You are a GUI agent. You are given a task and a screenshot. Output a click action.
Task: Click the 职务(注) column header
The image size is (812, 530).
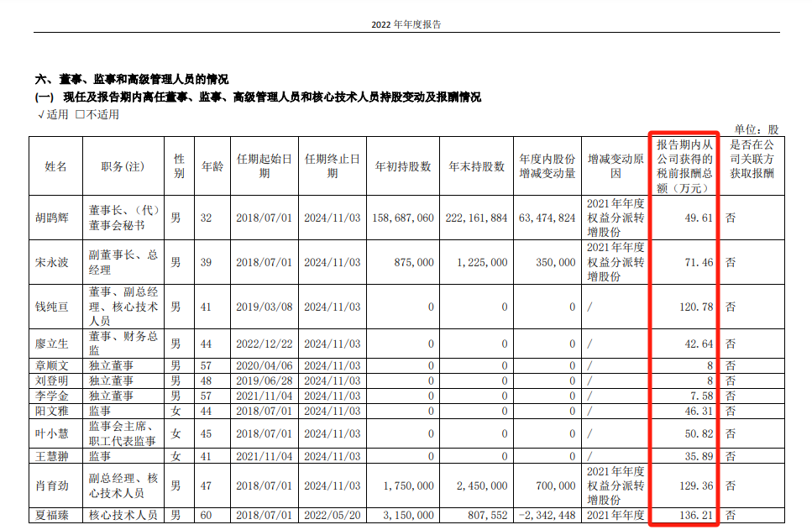point(123,166)
